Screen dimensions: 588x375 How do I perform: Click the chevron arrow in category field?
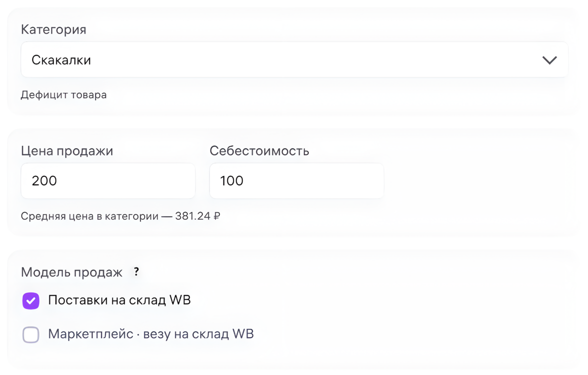pyautogui.click(x=549, y=60)
